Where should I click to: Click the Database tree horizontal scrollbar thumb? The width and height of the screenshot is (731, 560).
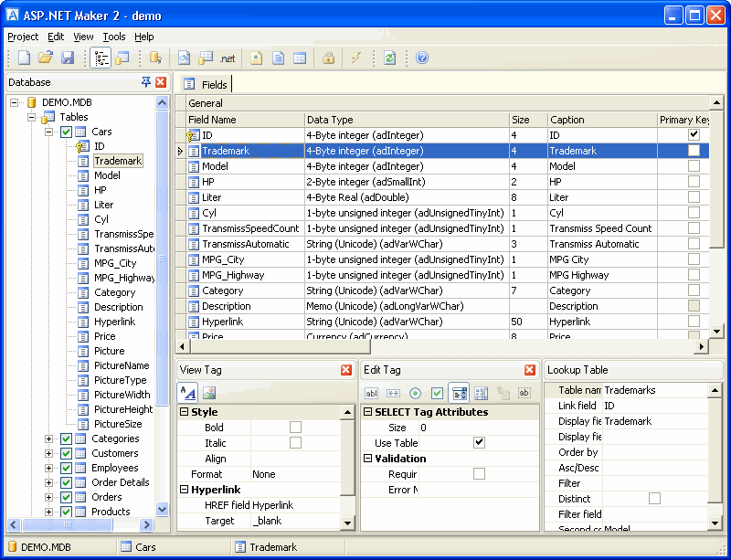coord(67,524)
